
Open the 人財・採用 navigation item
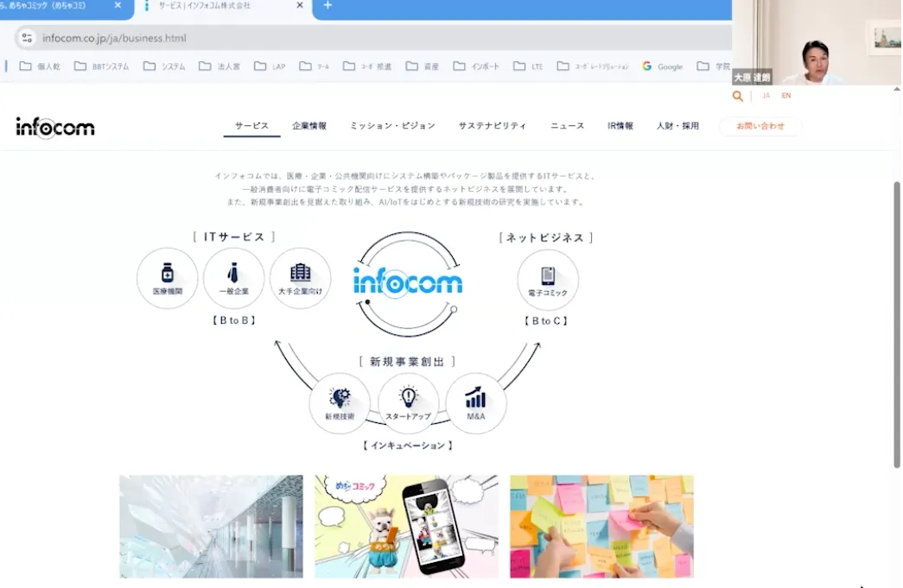[677, 125]
